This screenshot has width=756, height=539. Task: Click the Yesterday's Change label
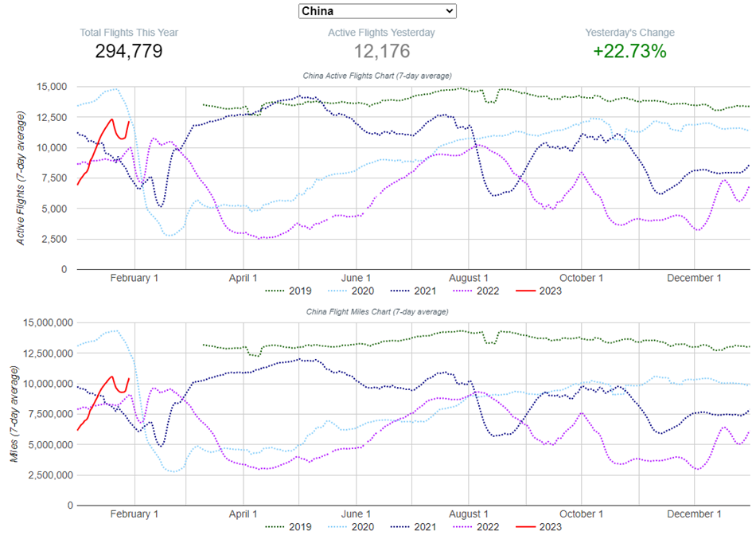(x=629, y=33)
